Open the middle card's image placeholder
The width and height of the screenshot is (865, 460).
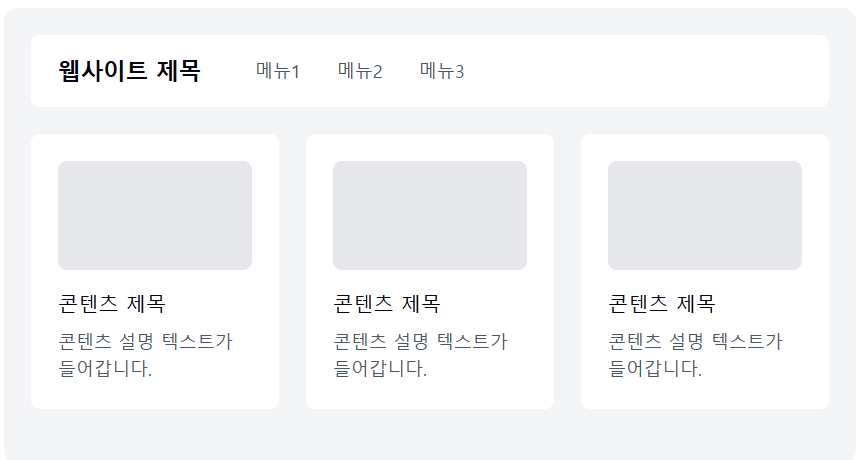430,215
